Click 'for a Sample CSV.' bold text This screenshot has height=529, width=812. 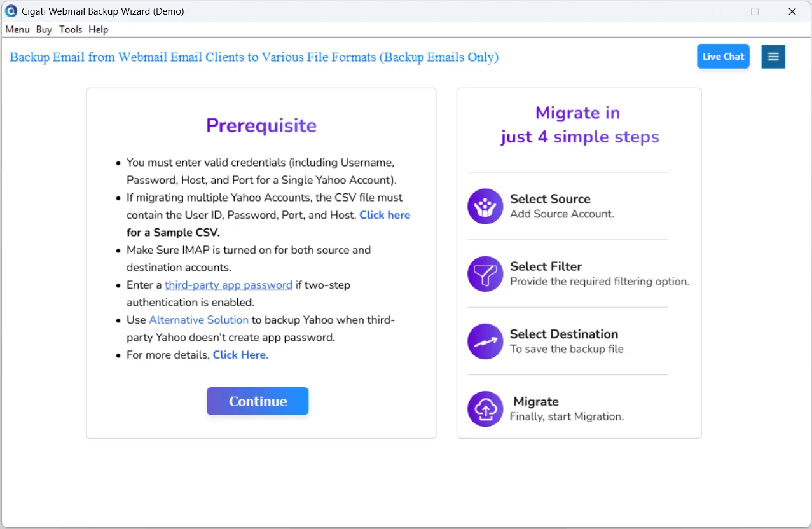click(x=173, y=232)
